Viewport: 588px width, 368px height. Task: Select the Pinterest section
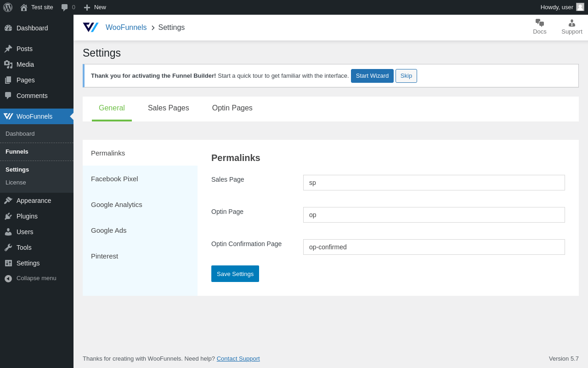click(140, 256)
